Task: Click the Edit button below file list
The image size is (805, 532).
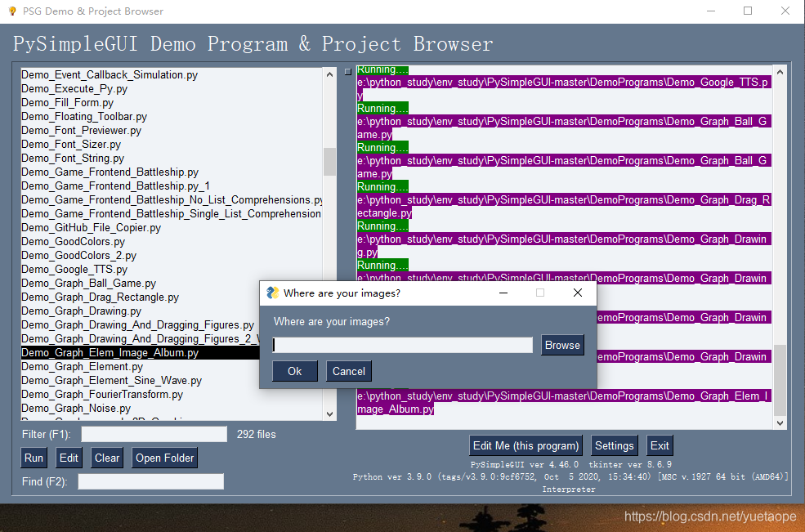Action: click(69, 458)
